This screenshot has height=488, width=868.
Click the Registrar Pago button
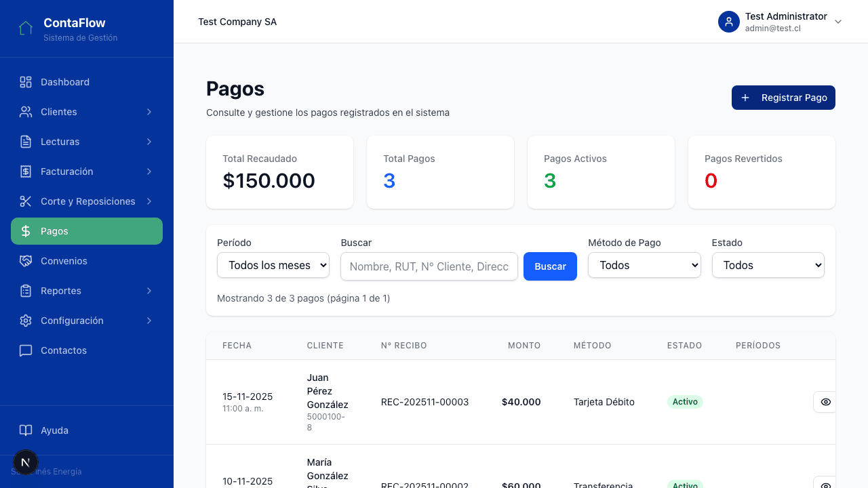pos(783,98)
